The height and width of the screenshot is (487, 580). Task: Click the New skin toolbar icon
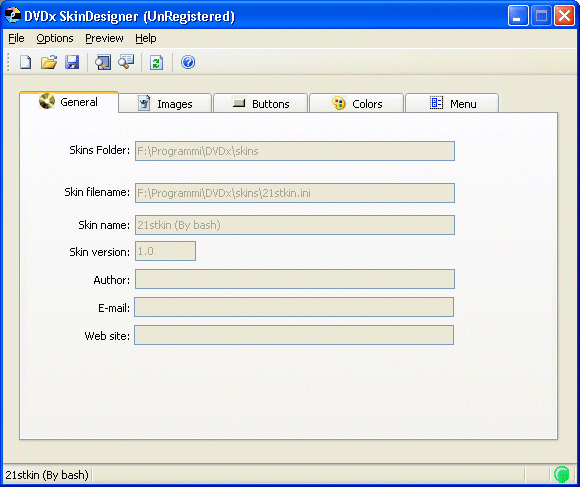26,62
